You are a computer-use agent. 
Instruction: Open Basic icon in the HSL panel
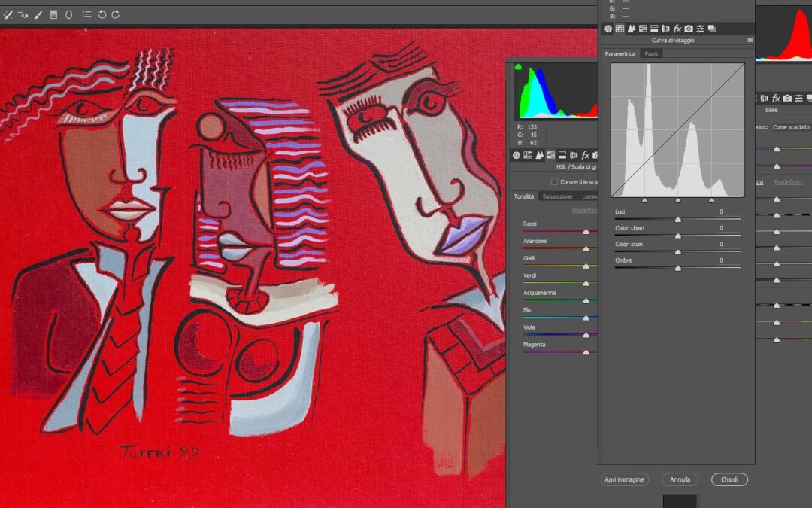coord(517,155)
